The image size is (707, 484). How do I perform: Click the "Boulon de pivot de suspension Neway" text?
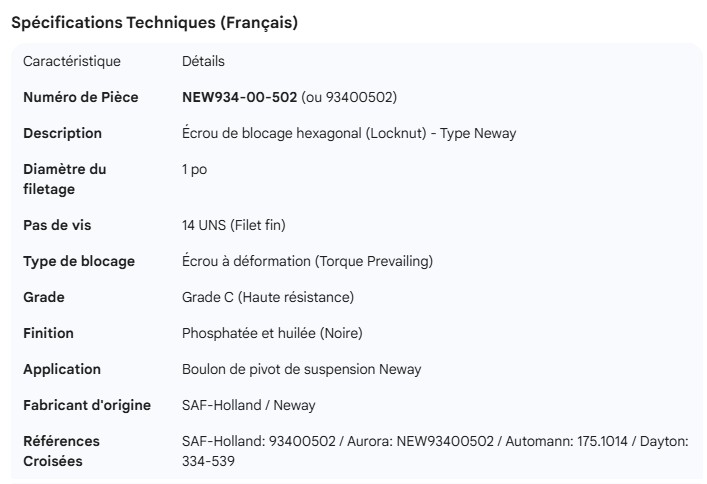[x=301, y=369]
